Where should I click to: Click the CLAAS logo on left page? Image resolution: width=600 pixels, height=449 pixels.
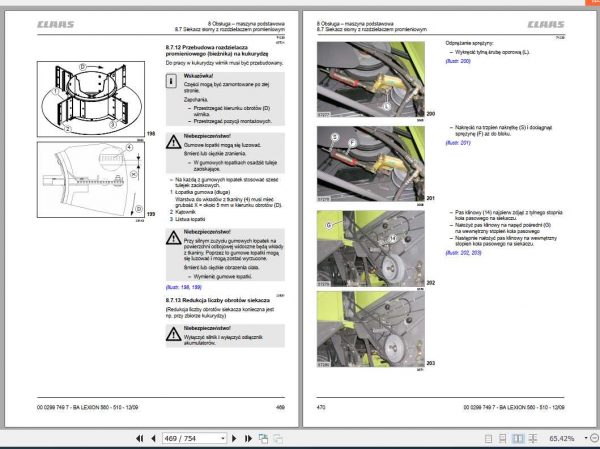pos(55,24)
